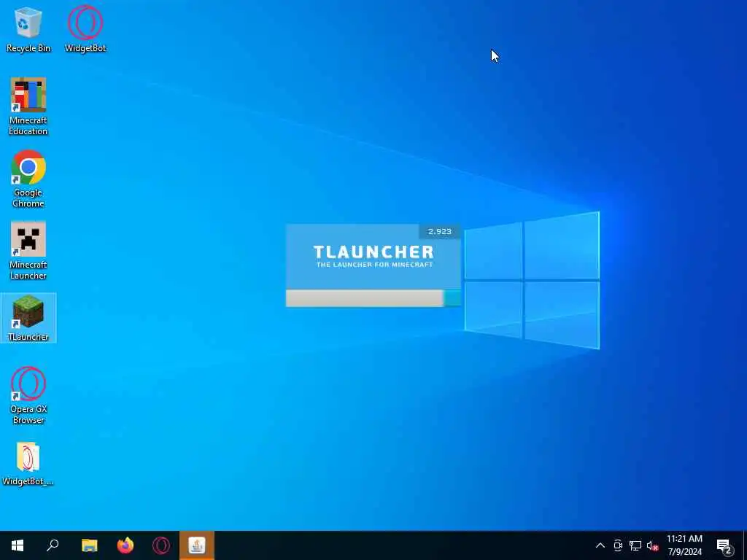This screenshot has width=747, height=560.
Task: Launch Firefox from the taskbar
Action: click(x=125, y=545)
